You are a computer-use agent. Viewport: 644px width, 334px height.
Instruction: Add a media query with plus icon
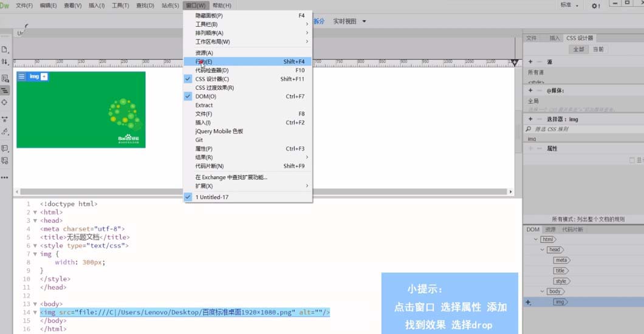[530, 90]
